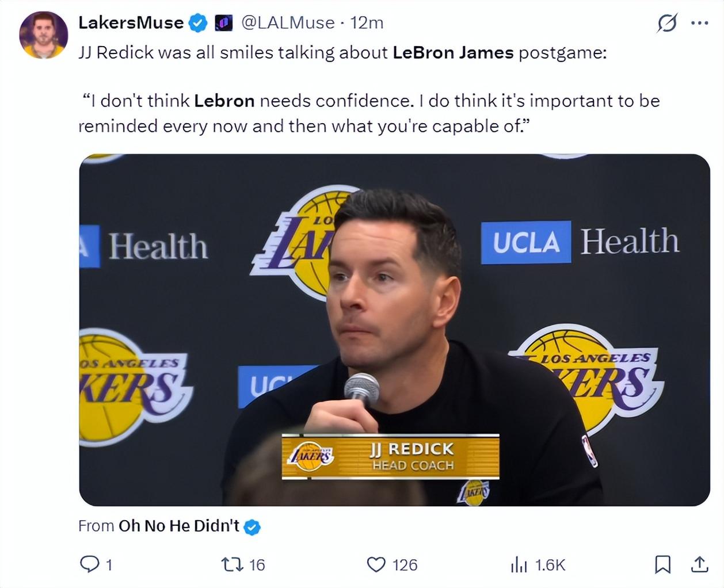Click verified badge next to Oh No He Didn't
This screenshot has width=724, height=588.
tap(252, 526)
